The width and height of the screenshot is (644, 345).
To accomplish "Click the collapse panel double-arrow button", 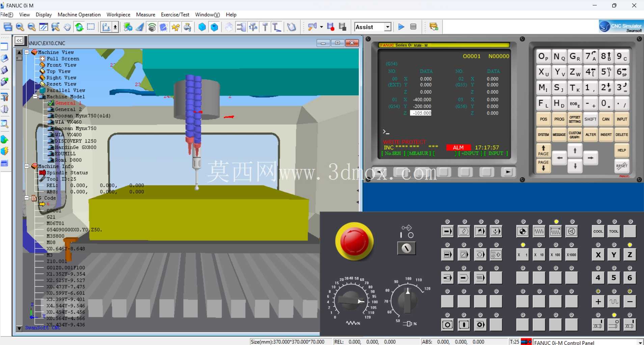I will (x=19, y=41).
